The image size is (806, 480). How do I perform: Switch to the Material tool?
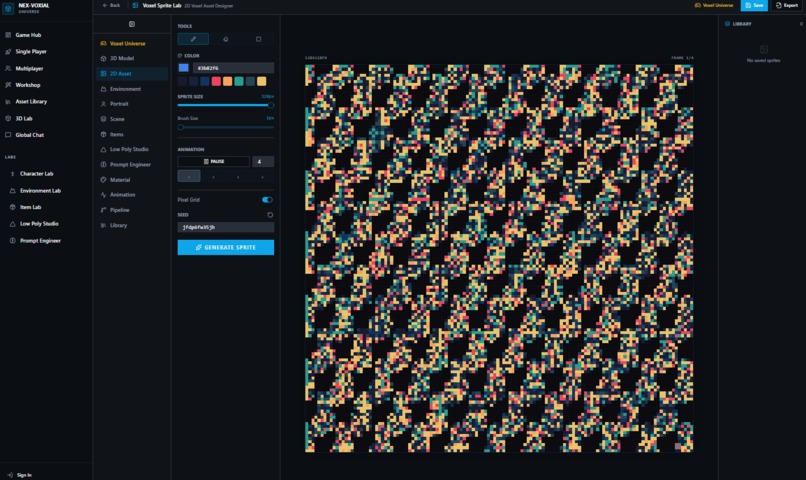click(x=132, y=180)
